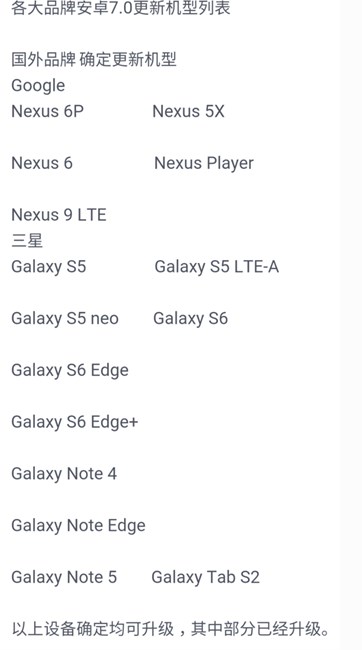Click the Galaxy S6 Edge+ entry
The width and height of the screenshot is (362, 650).
click(x=75, y=422)
